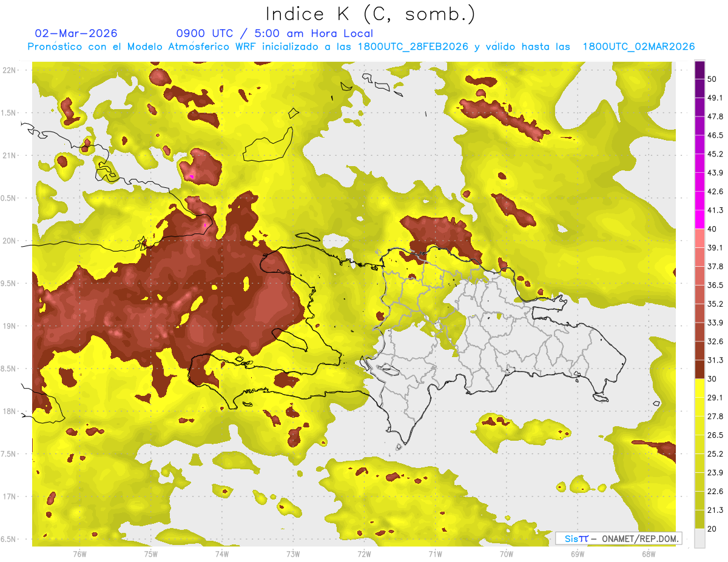Click the "70W" longitude axis label

507,554
